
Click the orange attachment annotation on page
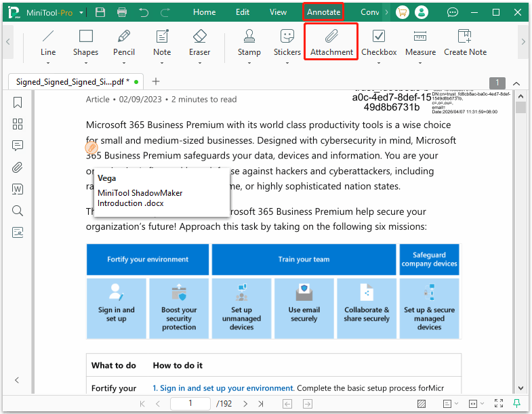pyautogui.click(x=91, y=148)
